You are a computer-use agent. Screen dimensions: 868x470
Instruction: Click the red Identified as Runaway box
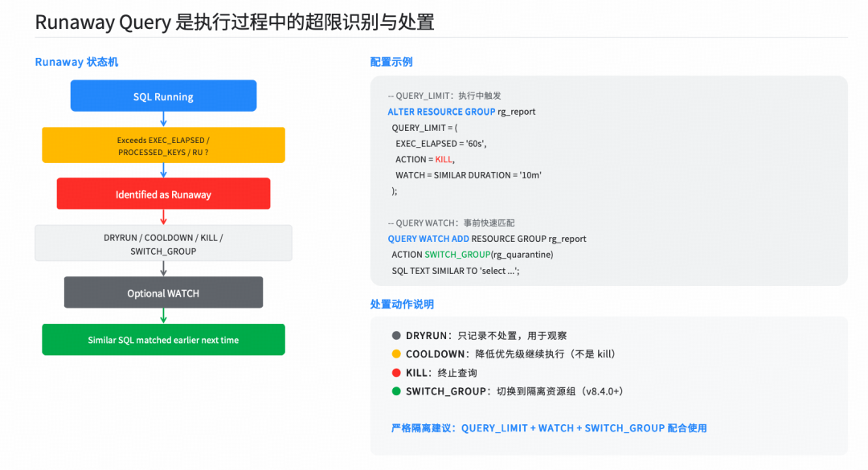point(163,194)
